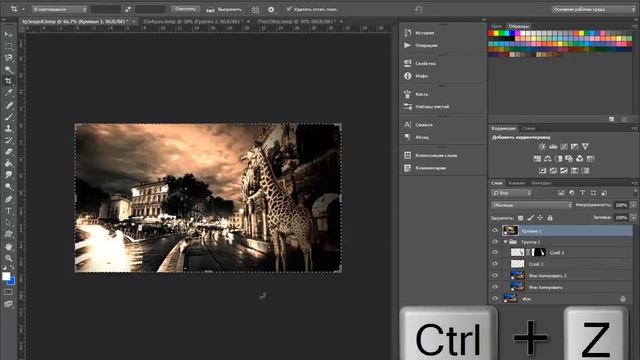Switch to the second document tab
Screen dimensions: 640x360
(193, 21)
